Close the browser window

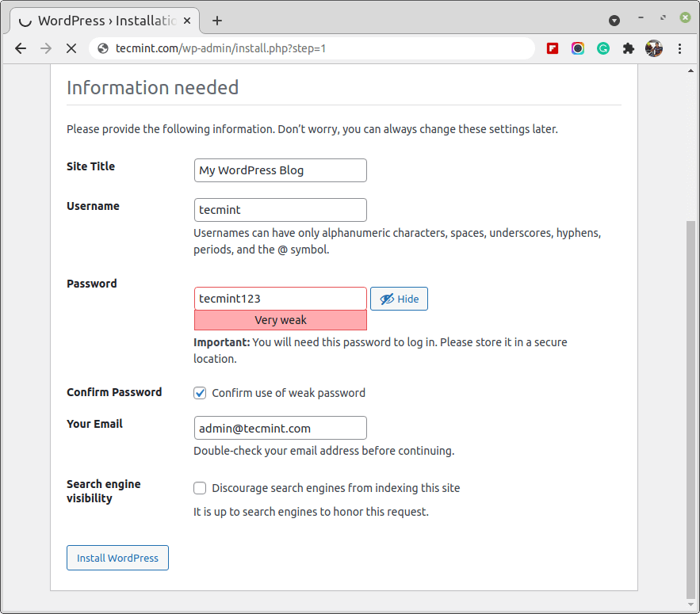[x=685, y=17]
